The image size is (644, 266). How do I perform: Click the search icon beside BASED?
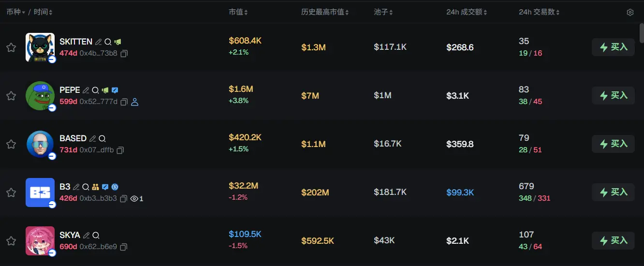pos(102,139)
